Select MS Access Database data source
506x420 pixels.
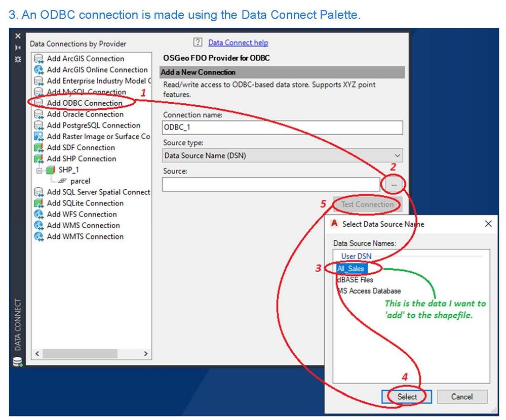tap(369, 291)
